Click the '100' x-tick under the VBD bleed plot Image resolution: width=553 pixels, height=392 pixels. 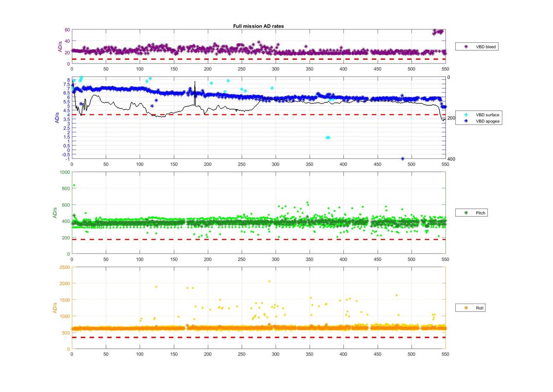pyautogui.click(x=140, y=69)
